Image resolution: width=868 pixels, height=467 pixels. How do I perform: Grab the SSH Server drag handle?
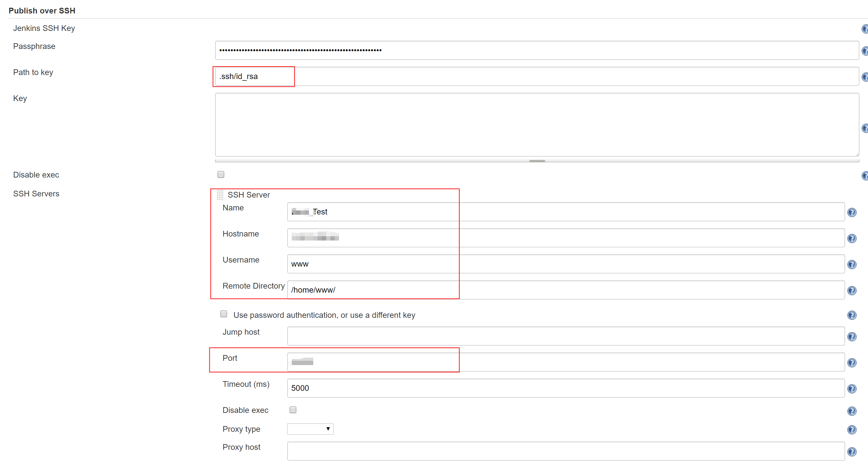(x=220, y=194)
